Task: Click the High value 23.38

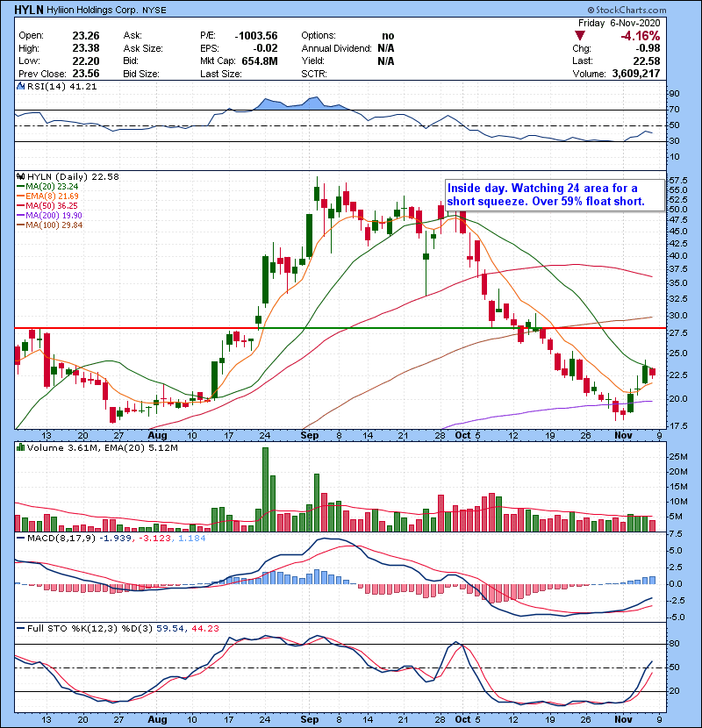Action: coord(86,48)
